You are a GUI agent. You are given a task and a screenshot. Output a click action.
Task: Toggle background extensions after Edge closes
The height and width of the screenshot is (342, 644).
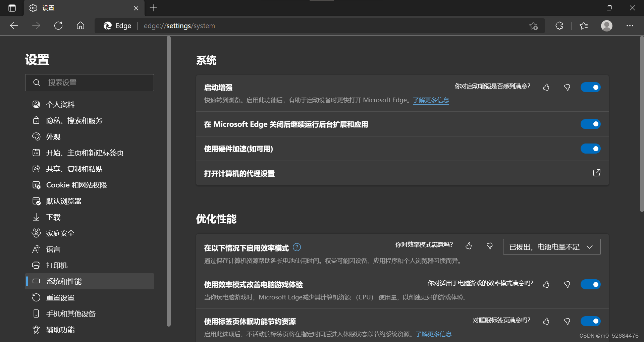point(590,124)
